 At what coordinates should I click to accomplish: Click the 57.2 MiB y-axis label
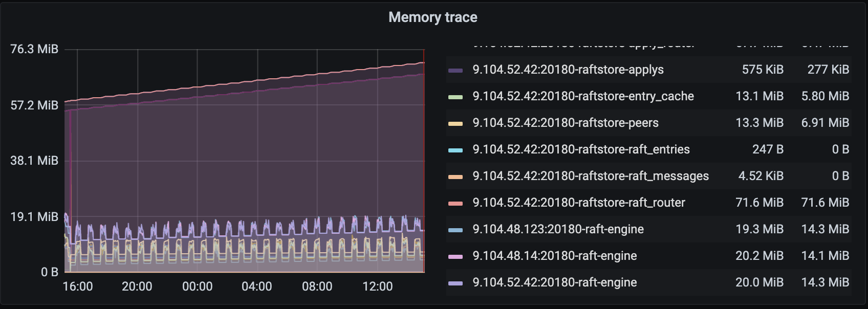coord(34,105)
